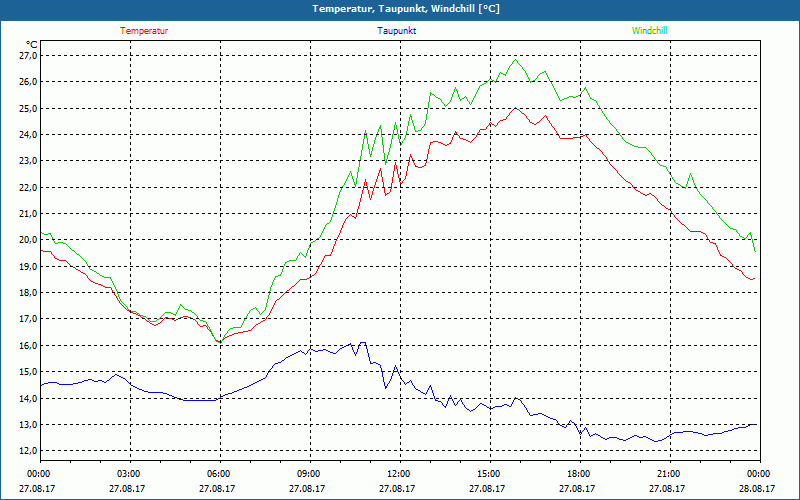Click the 13,0 y-axis label
Image resolution: width=800 pixels, height=500 pixels.
tap(29, 425)
